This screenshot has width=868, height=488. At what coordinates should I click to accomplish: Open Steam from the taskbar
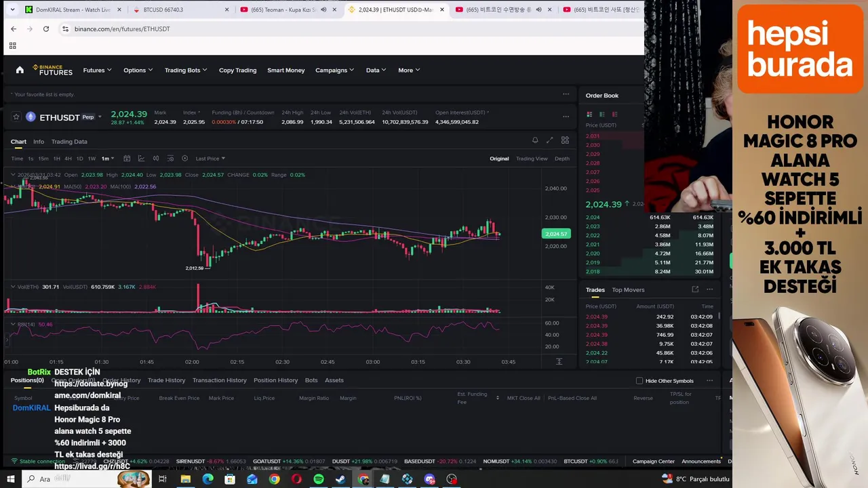click(340, 479)
